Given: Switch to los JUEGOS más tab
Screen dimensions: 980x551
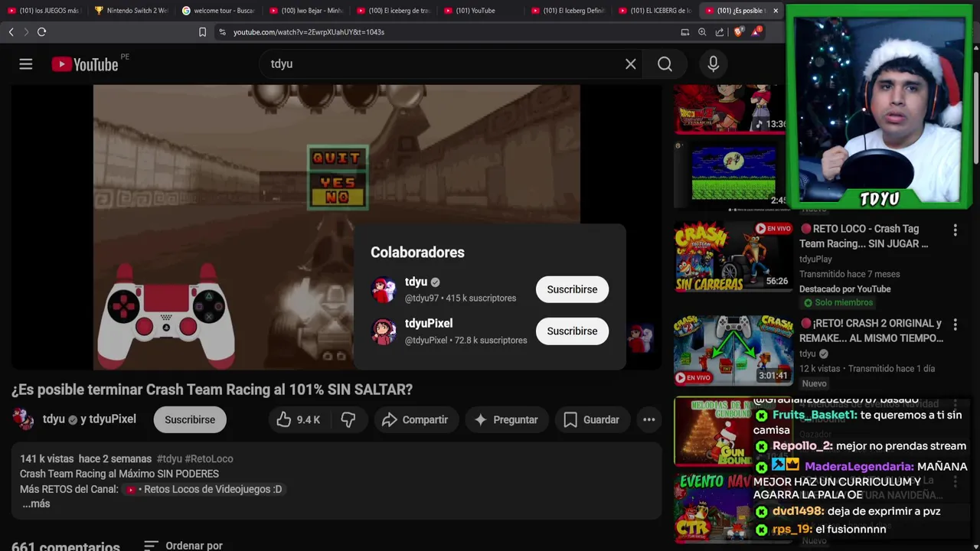Looking at the screenshot, I should (x=43, y=11).
